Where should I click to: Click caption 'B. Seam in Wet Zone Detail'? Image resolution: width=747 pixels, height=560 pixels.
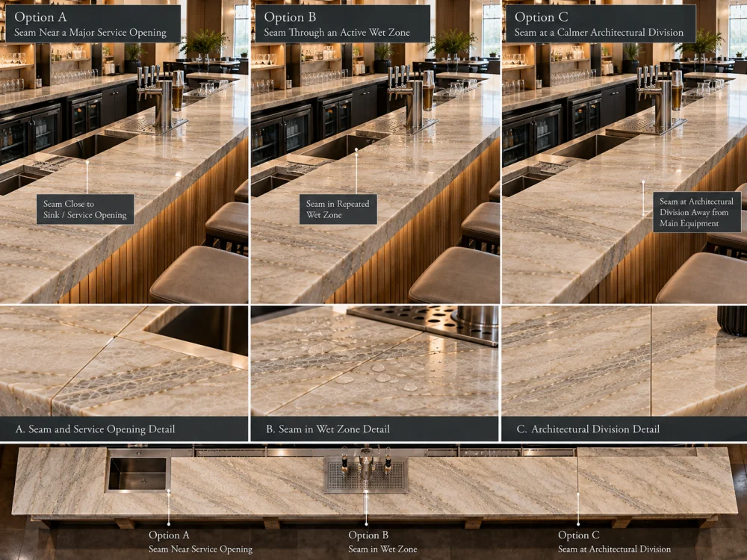pos(328,429)
